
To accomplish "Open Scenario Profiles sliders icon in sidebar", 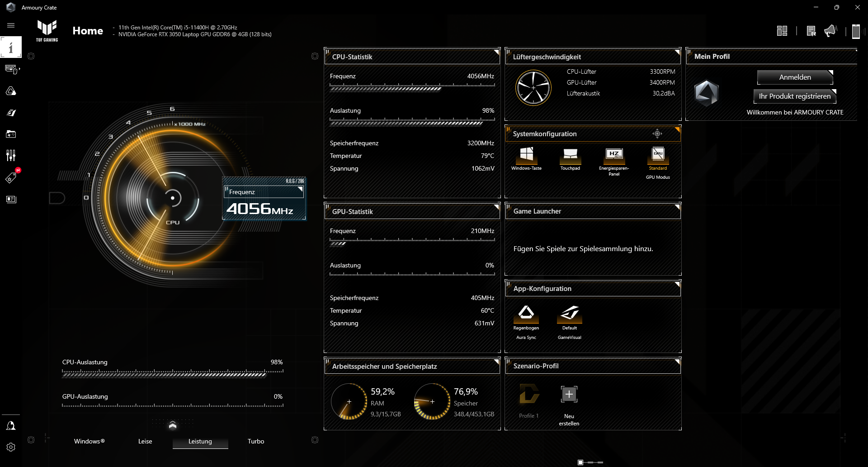I will pos(11,156).
